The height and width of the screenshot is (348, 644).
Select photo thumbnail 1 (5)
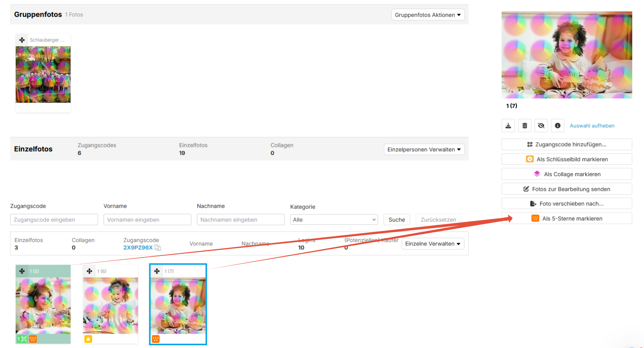coord(43,305)
